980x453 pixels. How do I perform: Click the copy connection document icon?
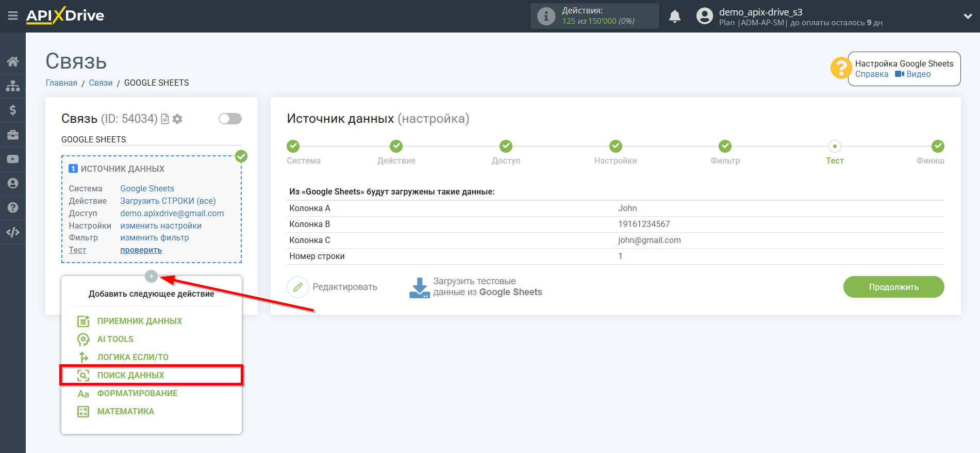point(165,119)
